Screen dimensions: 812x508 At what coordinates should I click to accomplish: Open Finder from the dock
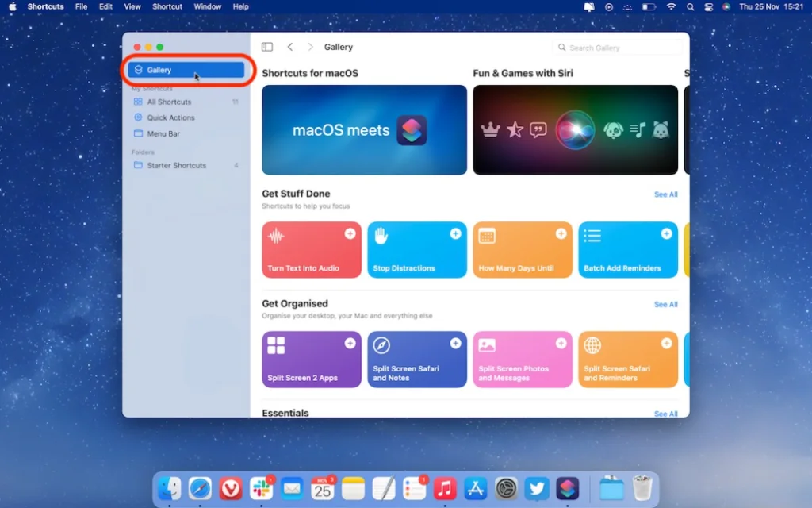(170, 488)
